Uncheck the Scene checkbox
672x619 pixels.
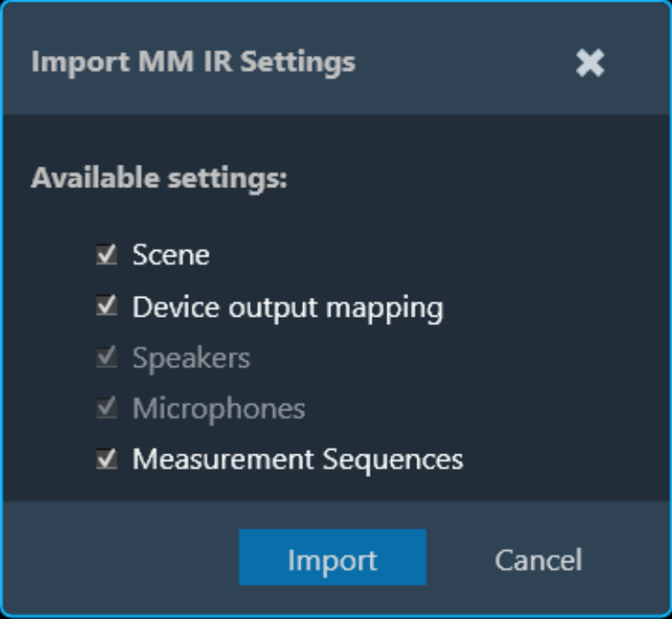[107, 255]
